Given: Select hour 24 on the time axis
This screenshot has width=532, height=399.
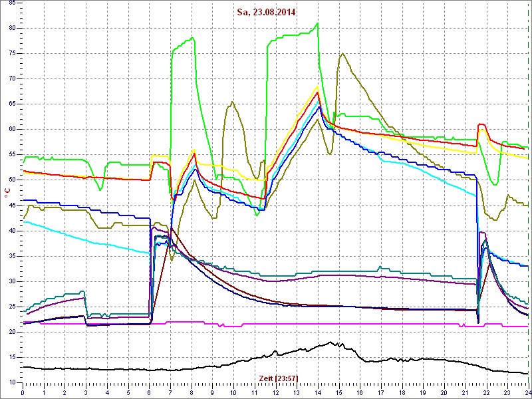Looking at the screenshot, I should pyautogui.click(x=528, y=392).
